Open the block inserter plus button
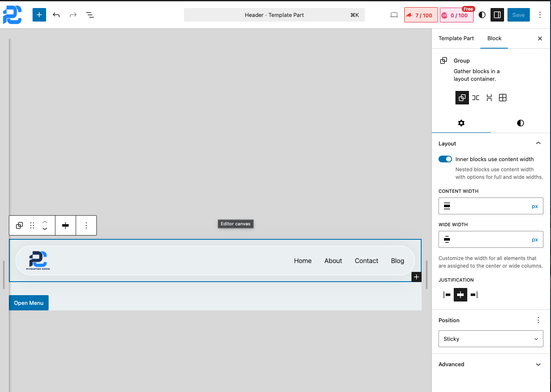Screen dimensions: 551x392 [39, 15]
